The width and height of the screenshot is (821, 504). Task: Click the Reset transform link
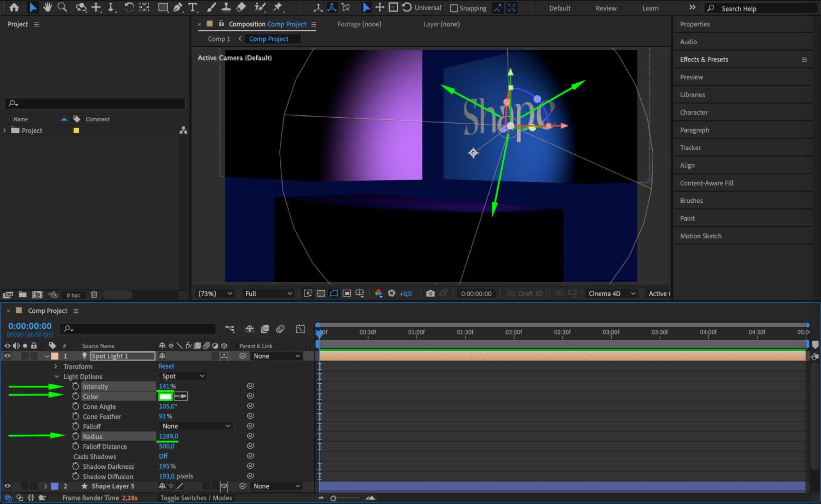[166, 366]
